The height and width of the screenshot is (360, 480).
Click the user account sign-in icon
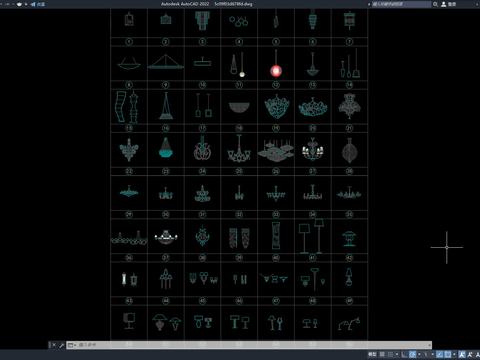(444, 4)
